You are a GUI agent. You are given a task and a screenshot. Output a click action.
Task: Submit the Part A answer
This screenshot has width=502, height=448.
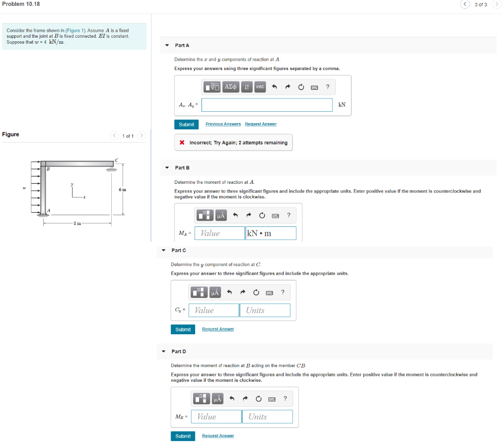[186, 124]
